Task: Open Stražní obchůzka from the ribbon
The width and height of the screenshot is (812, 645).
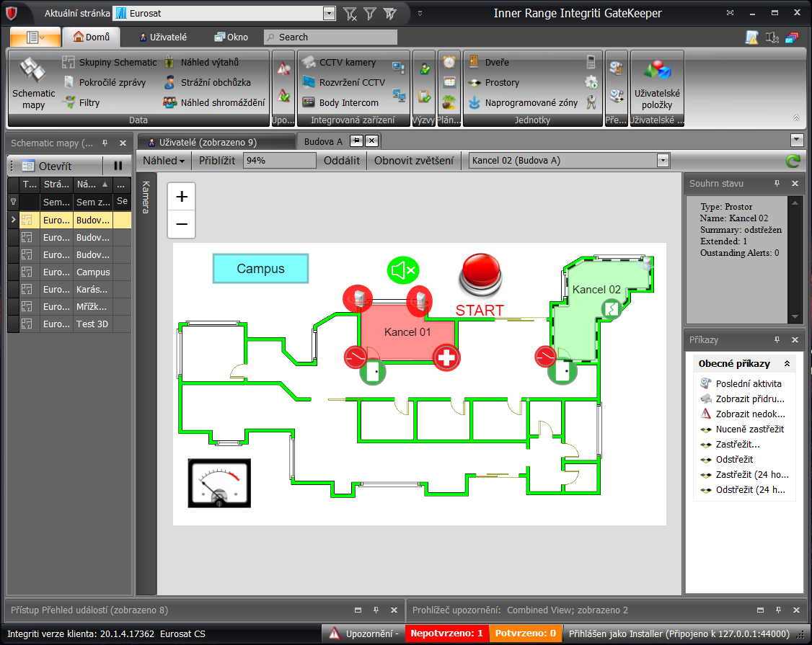Action: [215, 82]
